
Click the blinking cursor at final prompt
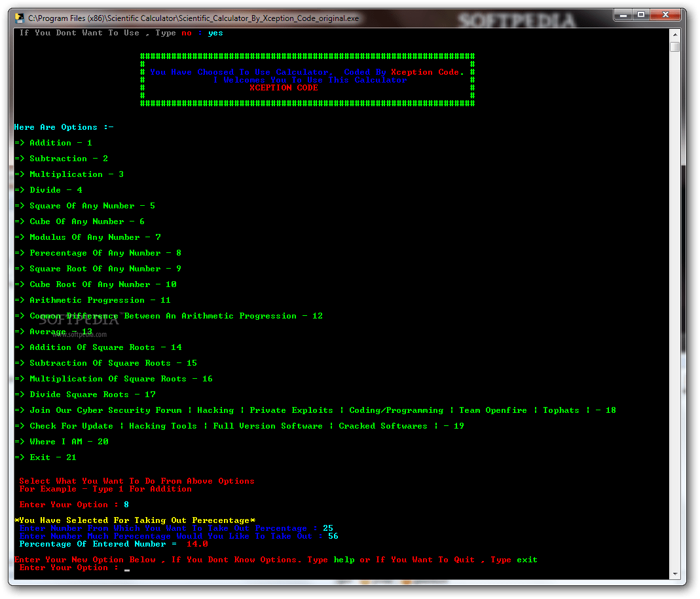click(127, 570)
